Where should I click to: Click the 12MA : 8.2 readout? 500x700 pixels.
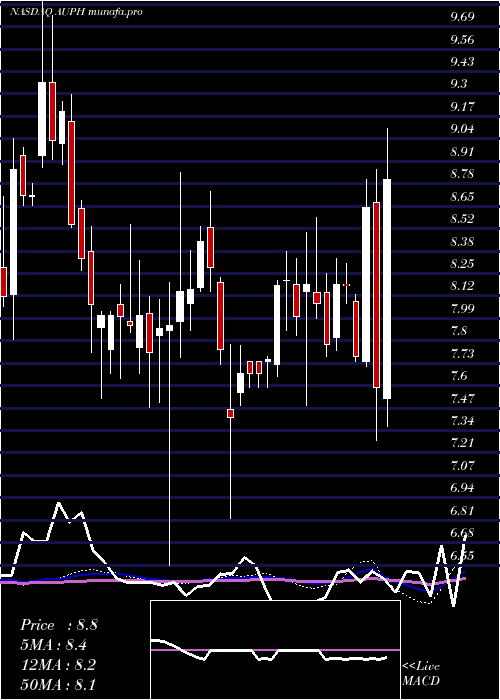point(57,665)
